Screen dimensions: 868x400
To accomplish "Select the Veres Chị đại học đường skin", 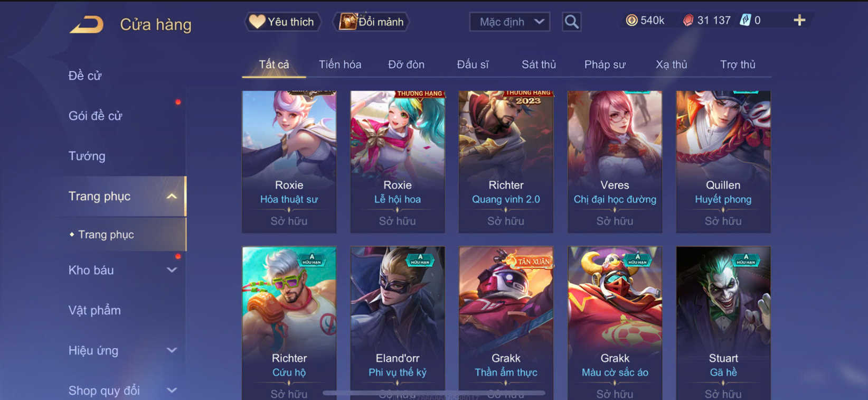I will (615, 162).
